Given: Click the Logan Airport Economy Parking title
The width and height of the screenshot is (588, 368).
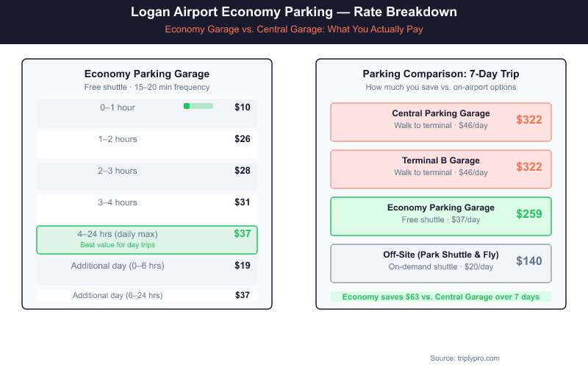Looking at the screenshot, I should (x=293, y=13).
